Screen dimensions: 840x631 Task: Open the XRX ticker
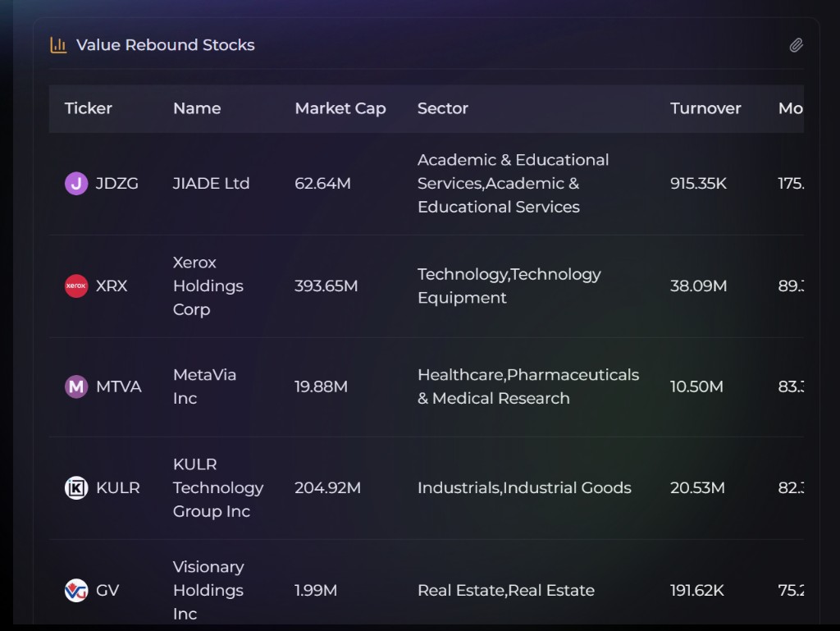click(112, 286)
